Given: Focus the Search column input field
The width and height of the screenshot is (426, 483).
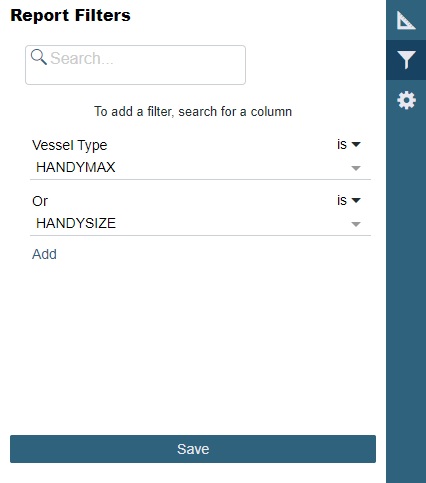Looking at the screenshot, I should click(135, 65).
